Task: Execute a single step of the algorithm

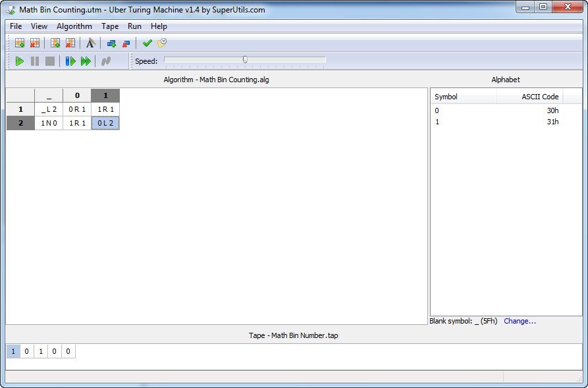Action: coord(70,61)
